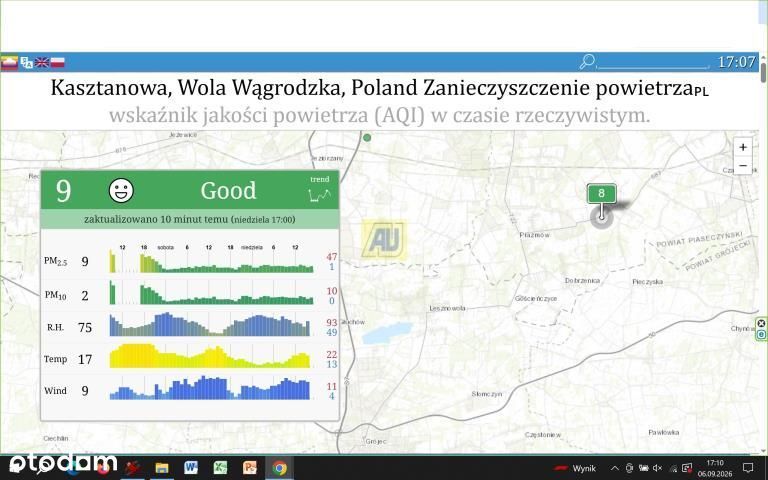This screenshot has height=480, width=768.
Task: Click the page vertical scrollbar thumb
Action: 764,72
